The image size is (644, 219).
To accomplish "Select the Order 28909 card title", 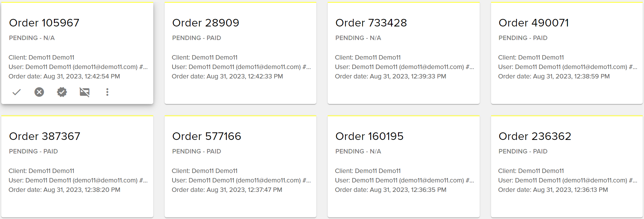I will click(206, 23).
